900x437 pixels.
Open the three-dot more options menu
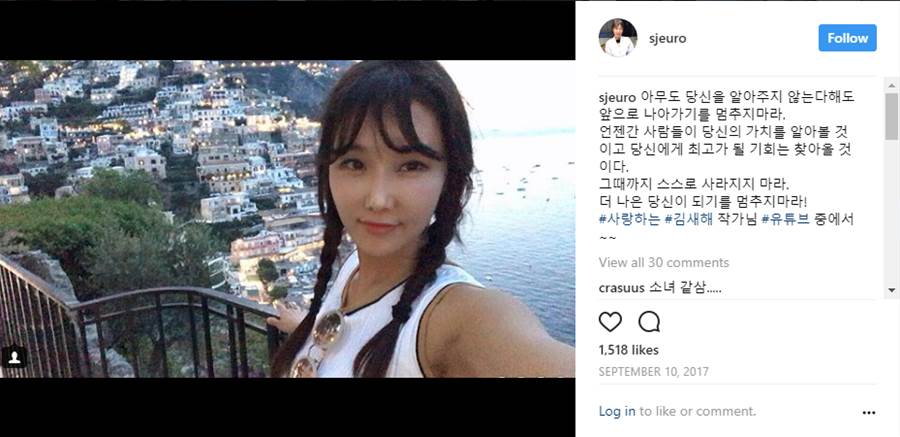tap(869, 412)
